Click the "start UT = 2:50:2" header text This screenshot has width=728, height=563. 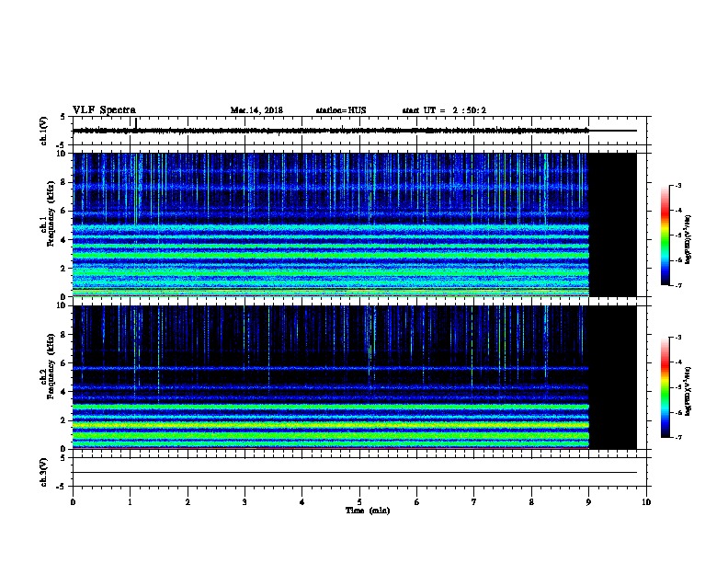(x=444, y=110)
